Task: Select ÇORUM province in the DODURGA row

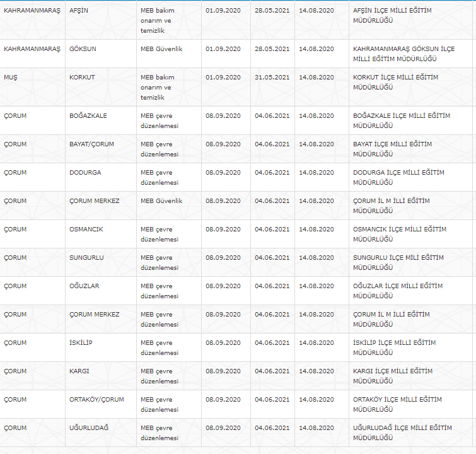Action: (15, 173)
